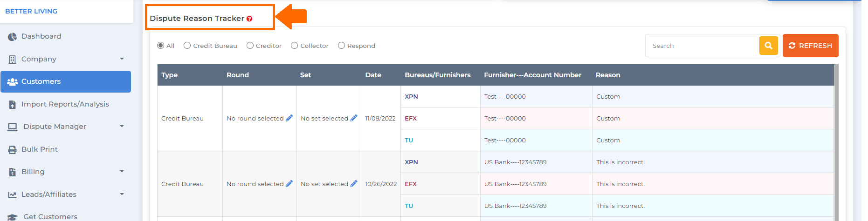Click the BETTER LIVING brand link
The width and height of the screenshot is (868, 221).
31,11
